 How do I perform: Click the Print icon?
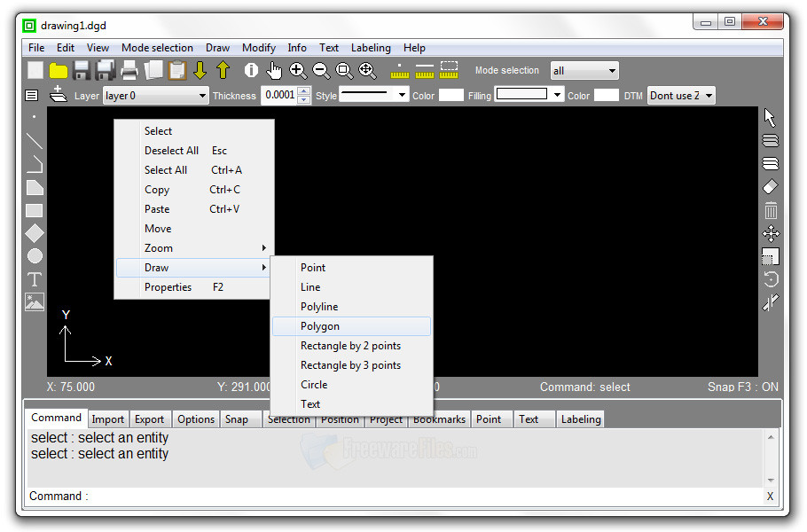(x=129, y=70)
